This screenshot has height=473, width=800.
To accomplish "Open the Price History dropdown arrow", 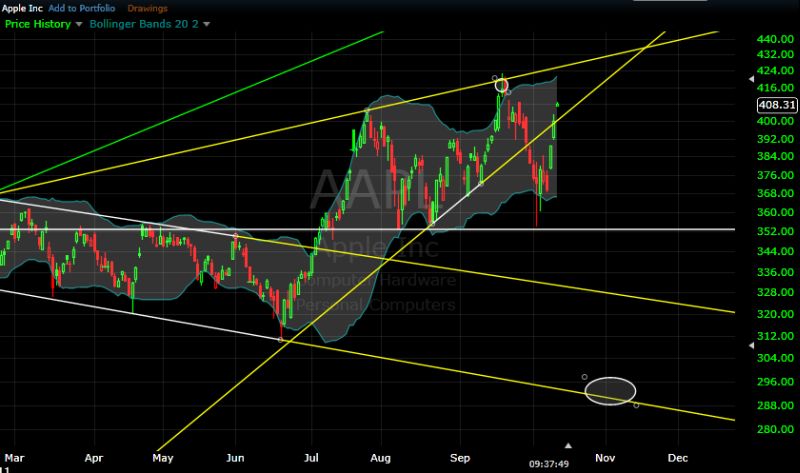I will [79, 24].
